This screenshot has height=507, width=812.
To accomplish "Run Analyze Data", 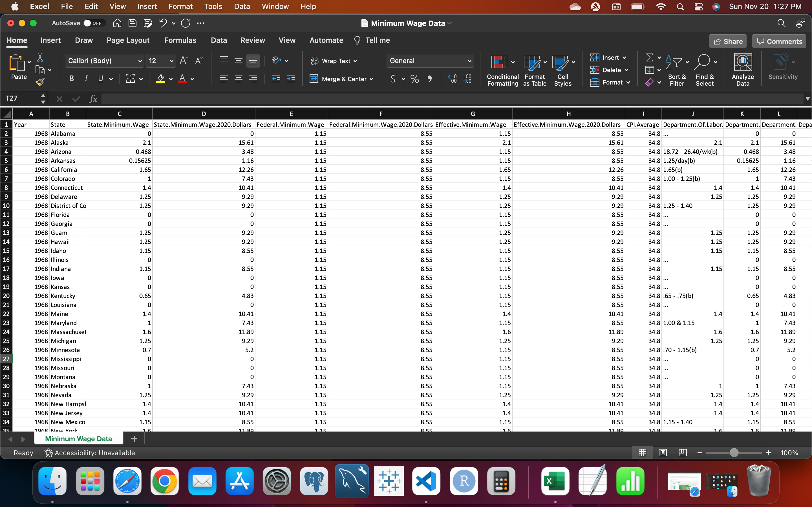I will click(743, 69).
